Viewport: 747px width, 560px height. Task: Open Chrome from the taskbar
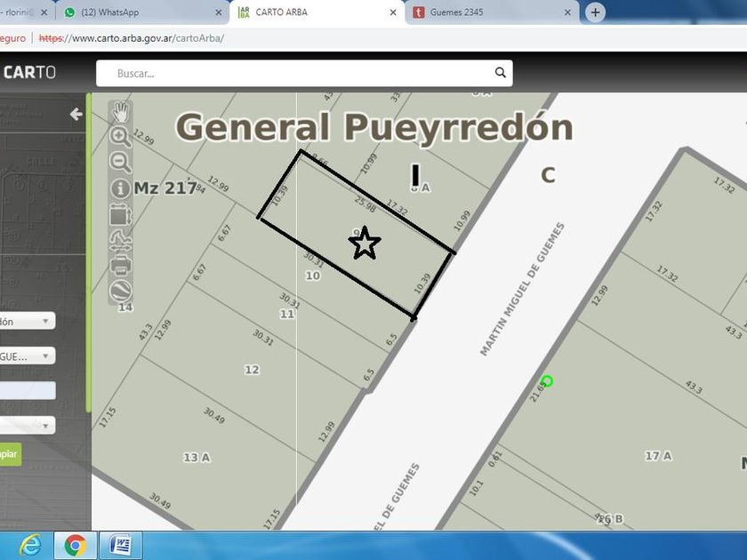[76, 545]
